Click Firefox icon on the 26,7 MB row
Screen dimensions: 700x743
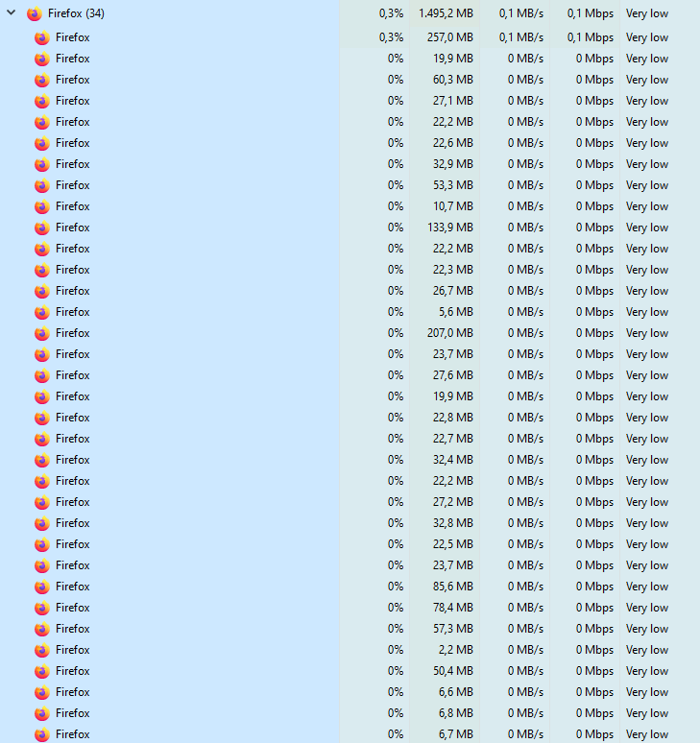pyautogui.click(x=42, y=291)
